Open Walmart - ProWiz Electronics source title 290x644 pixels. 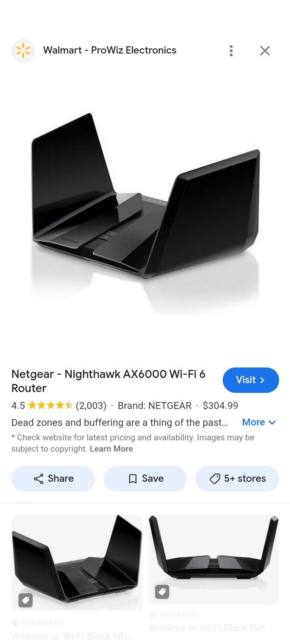[110, 50]
